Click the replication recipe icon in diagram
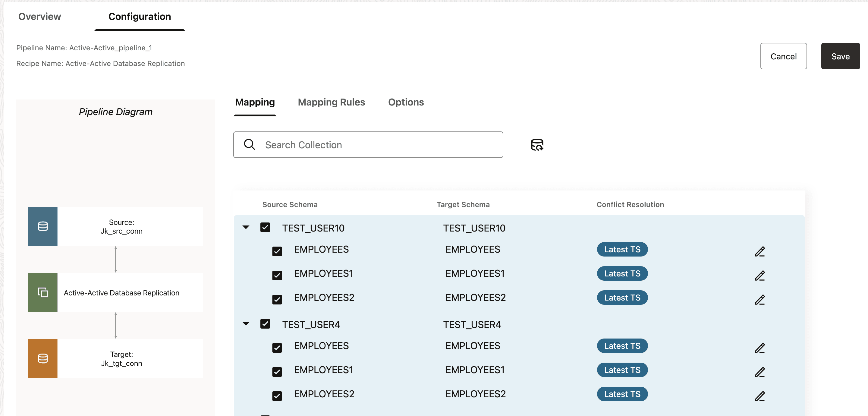The image size is (868, 416). pos(43,292)
